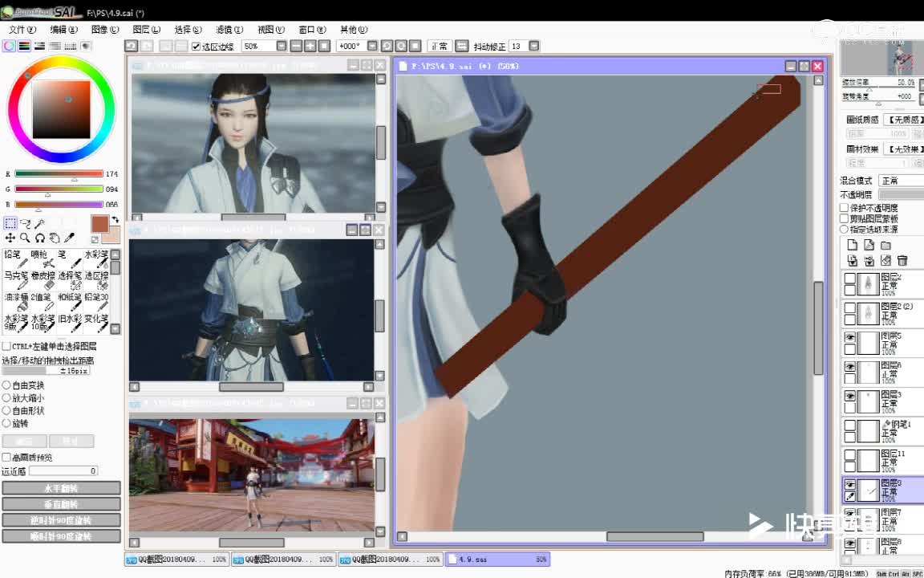Open the 混合模式 blend mode dropdown
This screenshot has width=924, height=578.
click(901, 181)
